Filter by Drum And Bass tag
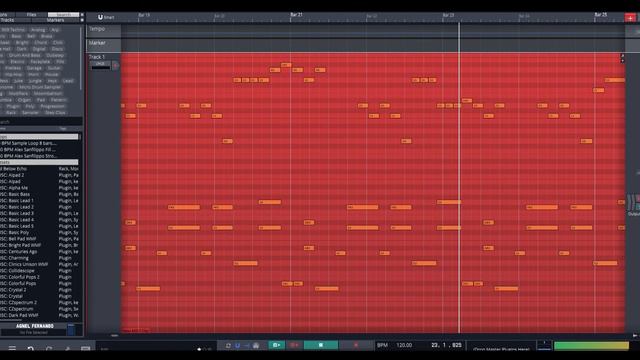This screenshot has width=640, height=360. (x=25, y=55)
